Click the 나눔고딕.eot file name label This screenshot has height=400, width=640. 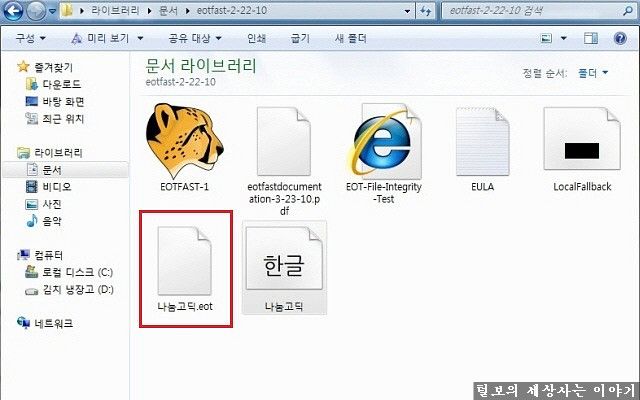pos(185,306)
